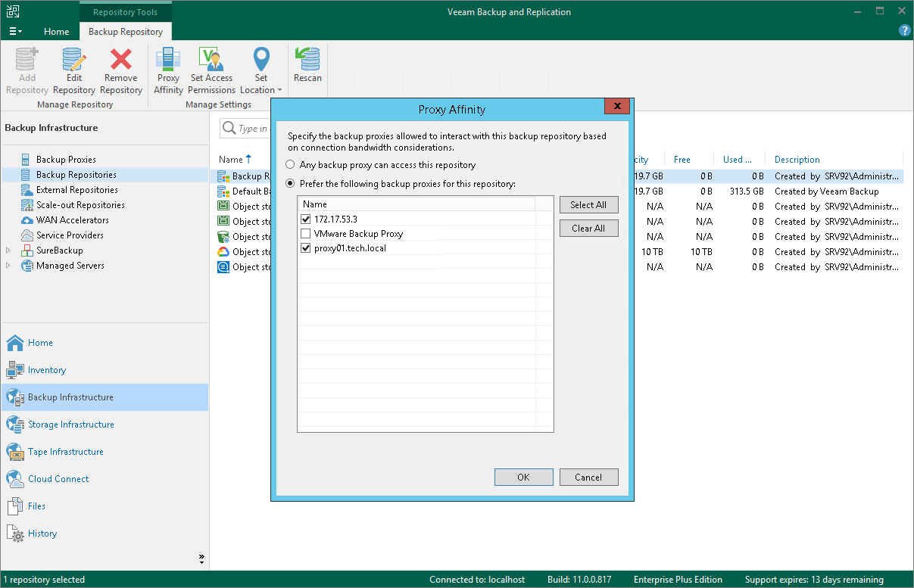This screenshot has width=914, height=588.
Task: Check the VMware Backup Proxy checkbox
Action: [306, 234]
